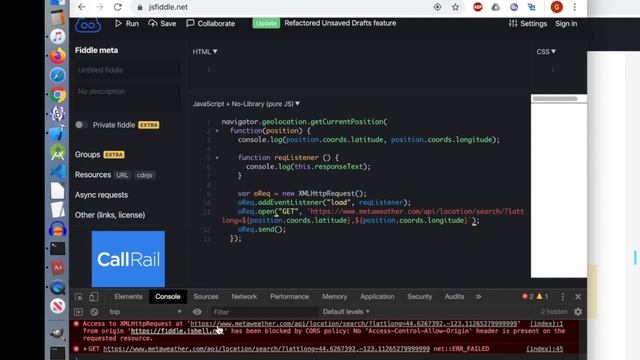Expand the Groups section

(87, 155)
